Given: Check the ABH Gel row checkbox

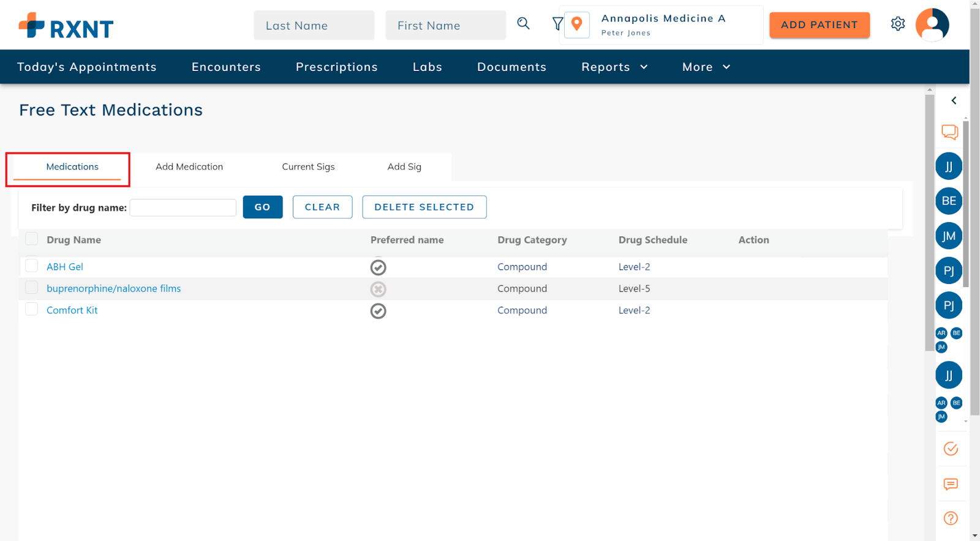Looking at the screenshot, I should [32, 266].
